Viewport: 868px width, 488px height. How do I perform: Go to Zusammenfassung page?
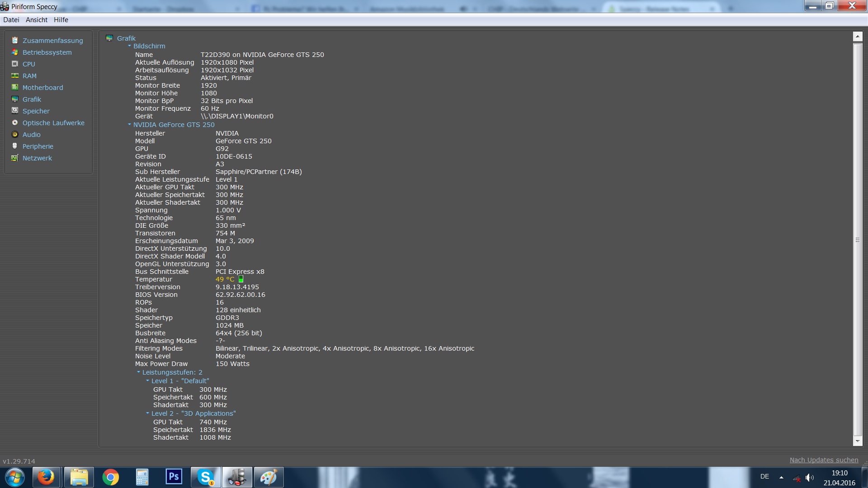click(x=53, y=41)
